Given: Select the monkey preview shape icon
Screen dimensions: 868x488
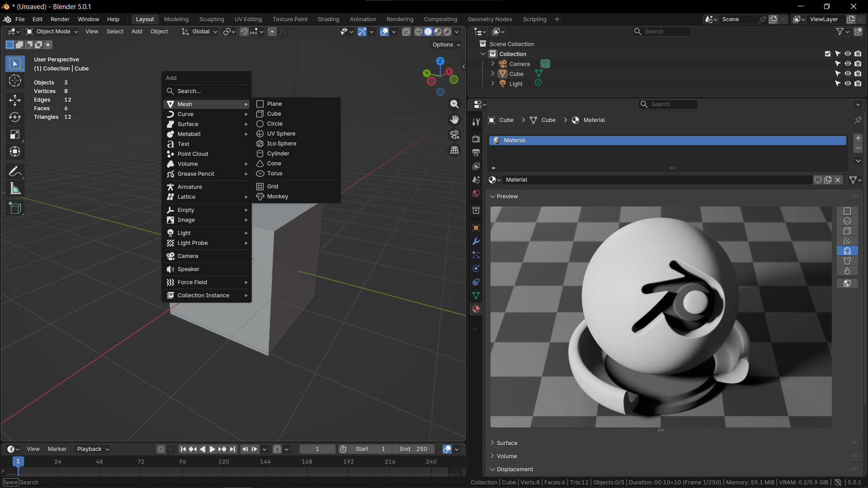Looking at the screenshot, I should point(847,251).
